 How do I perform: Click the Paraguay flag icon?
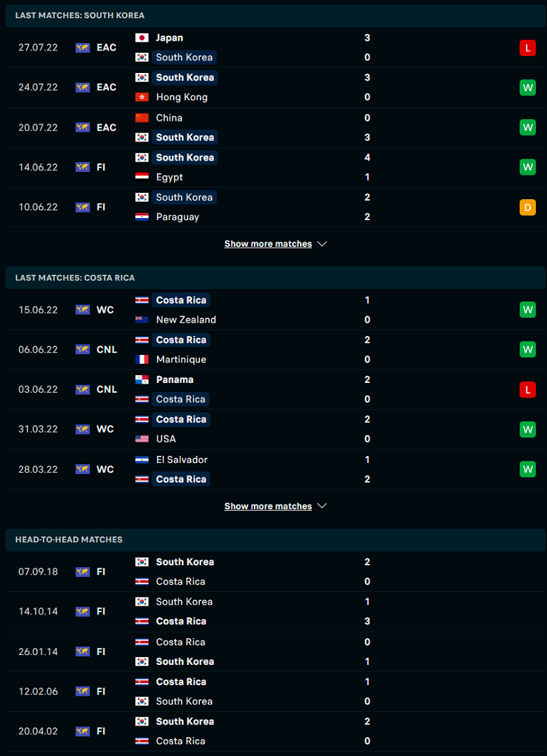point(142,217)
